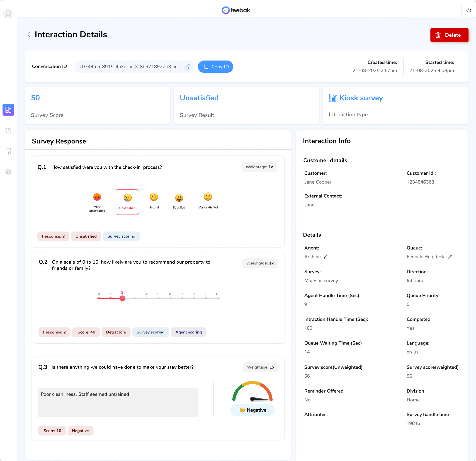Click the Survey Score value 50

click(35, 98)
